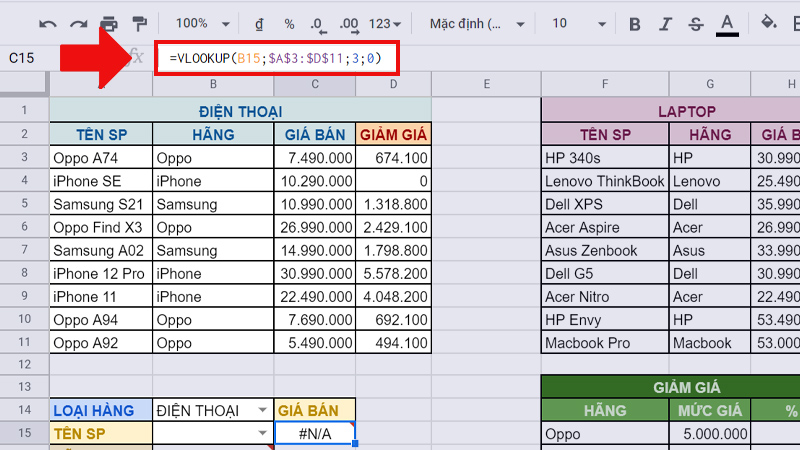This screenshot has width=800, height=450.
Task: Select the Paint format roller icon
Action: pyautogui.click(x=140, y=23)
